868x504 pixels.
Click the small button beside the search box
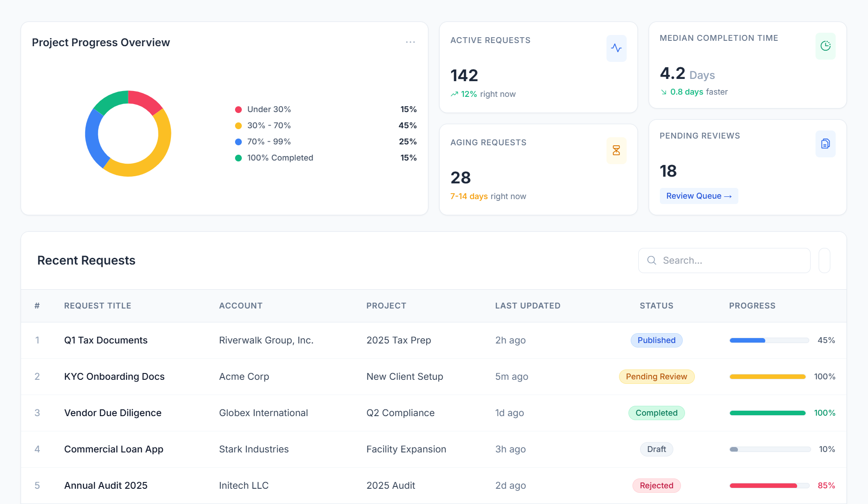pyautogui.click(x=824, y=261)
